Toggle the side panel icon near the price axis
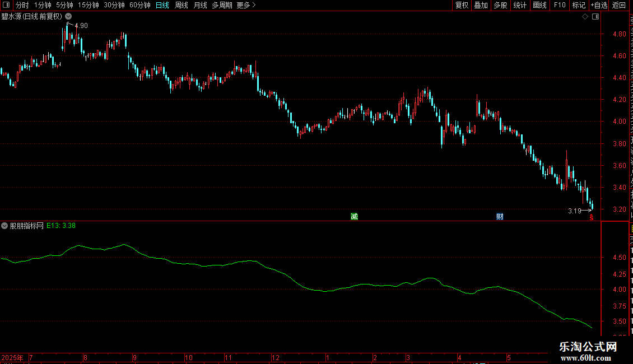The image size is (633, 364). (x=595, y=17)
